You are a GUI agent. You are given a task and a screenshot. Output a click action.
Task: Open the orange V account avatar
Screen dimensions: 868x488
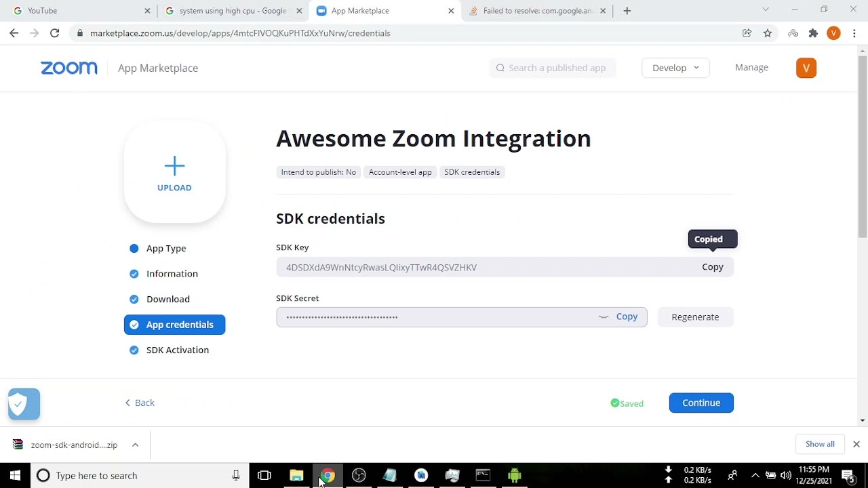point(806,68)
